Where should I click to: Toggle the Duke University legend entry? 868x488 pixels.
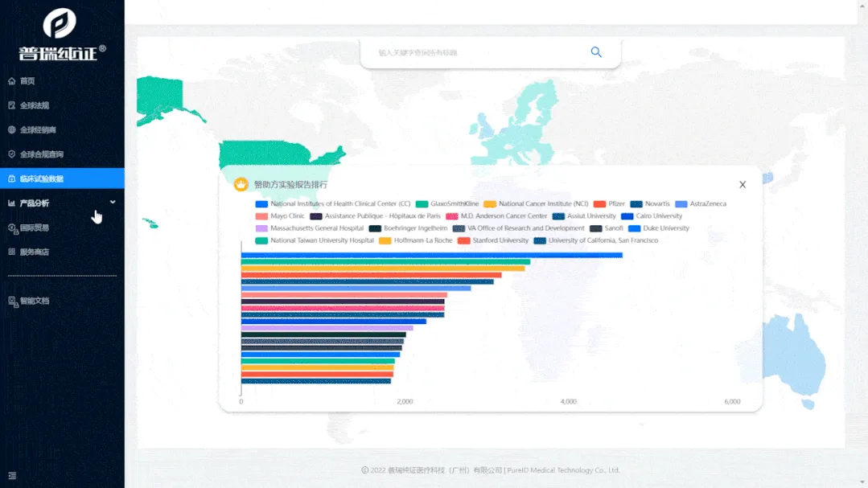point(659,228)
